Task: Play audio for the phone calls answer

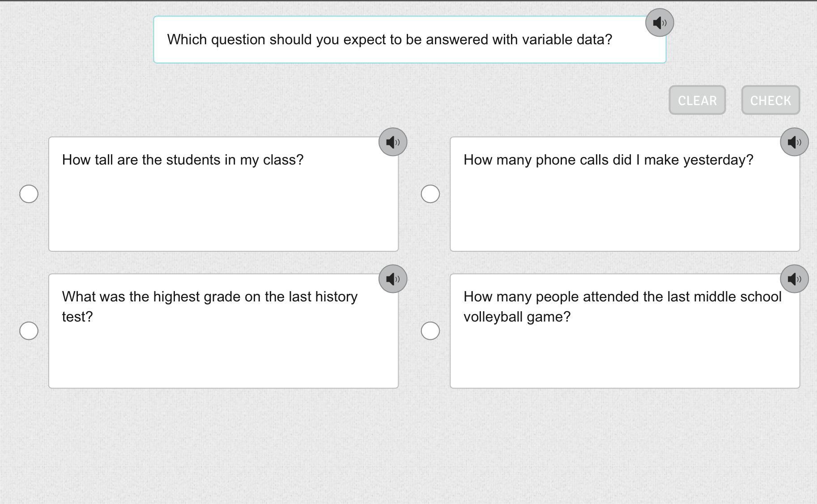Action: [x=794, y=142]
